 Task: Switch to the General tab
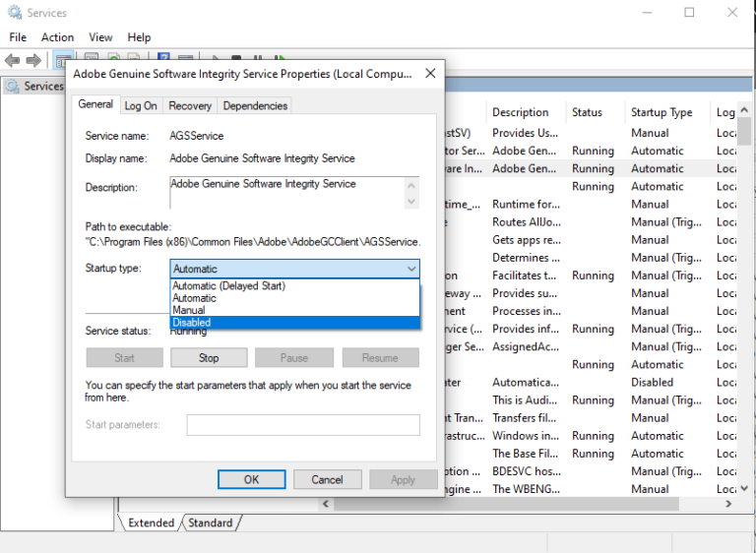[95, 104]
